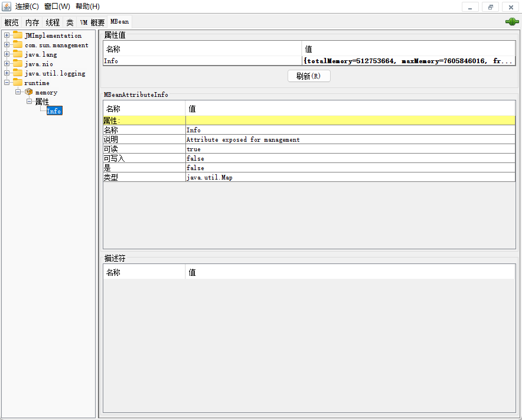Image resolution: width=522 pixels, height=420 pixels.
Task: Click the totalMemory value cell
Action: point(409,61)
